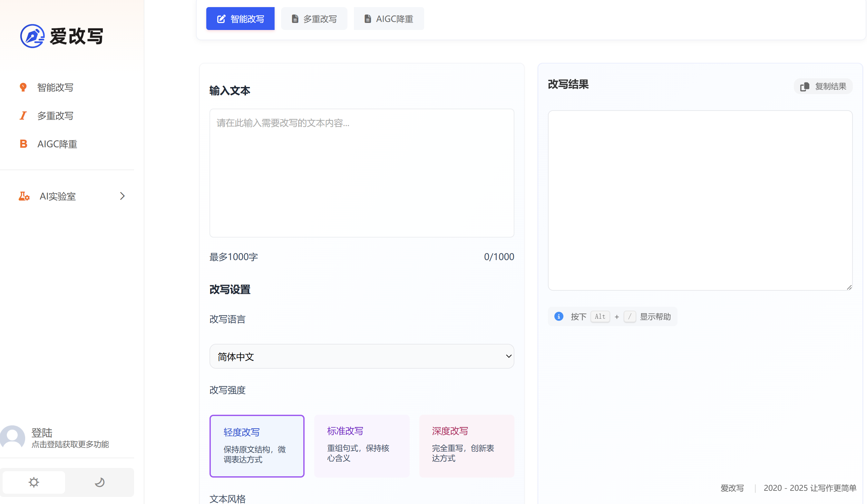867x504 pixels.
Task: Click into the 输入文本 text area
Action: pyautogui.click(x=362, y=173)
